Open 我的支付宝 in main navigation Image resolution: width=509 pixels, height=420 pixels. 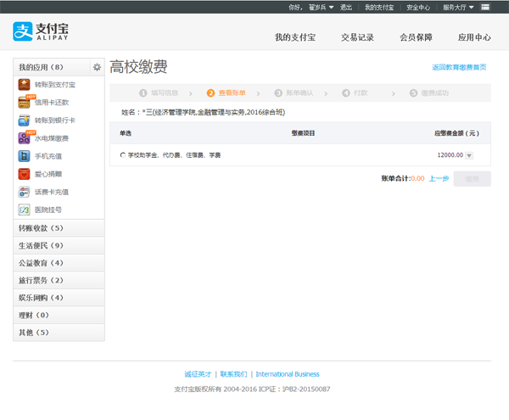(295, 37)
